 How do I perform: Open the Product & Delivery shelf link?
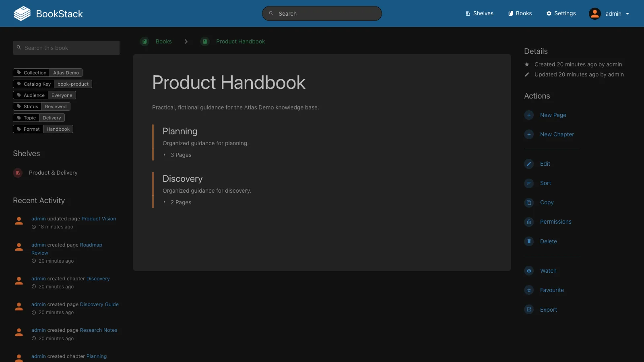pos(53,173)
